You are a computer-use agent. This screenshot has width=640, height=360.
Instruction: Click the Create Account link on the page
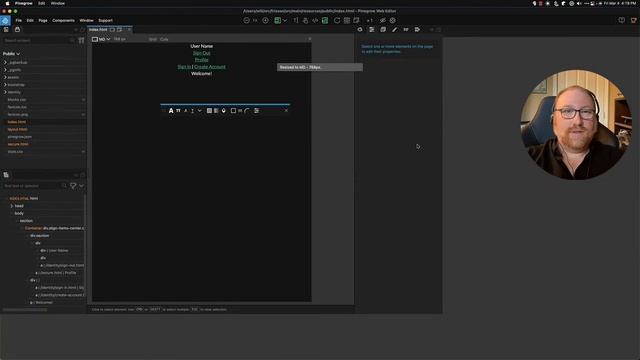(210, 67)
